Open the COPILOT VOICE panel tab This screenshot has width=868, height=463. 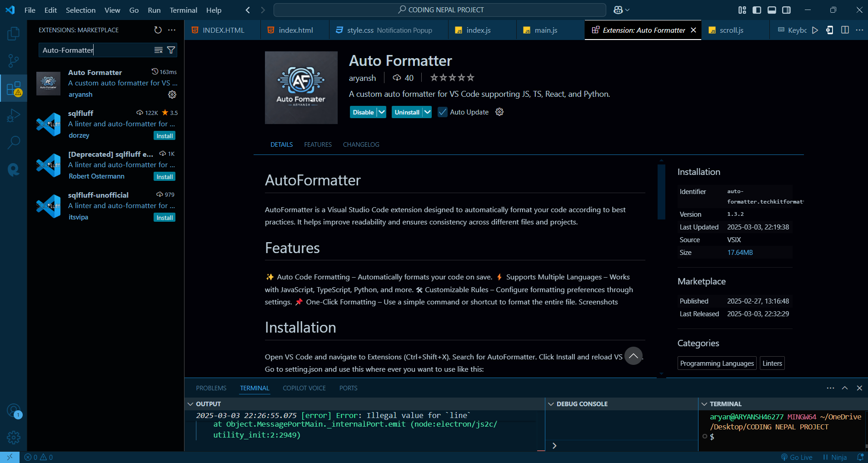tap(304, 388)
